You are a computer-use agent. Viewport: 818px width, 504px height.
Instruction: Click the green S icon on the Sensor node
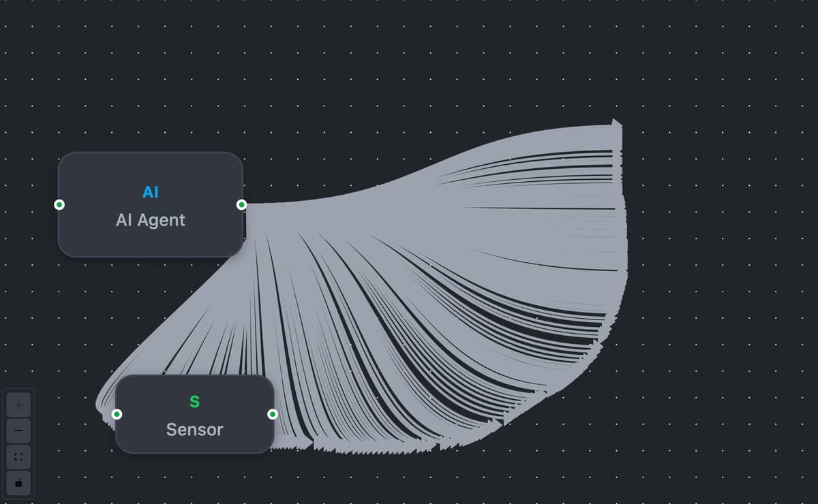[x=194, y=402]
